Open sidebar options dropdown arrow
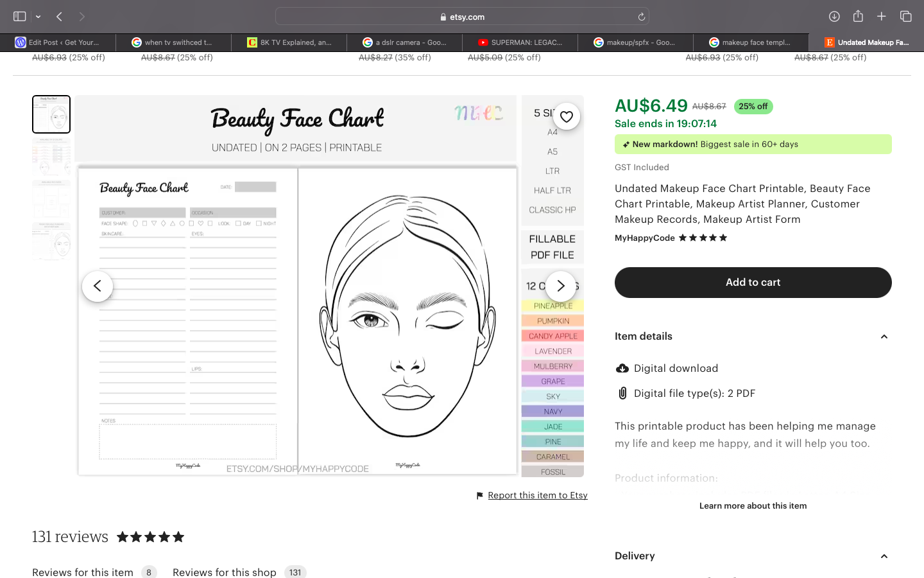Viewport: 924px width, 578px height. click(38, 17)
